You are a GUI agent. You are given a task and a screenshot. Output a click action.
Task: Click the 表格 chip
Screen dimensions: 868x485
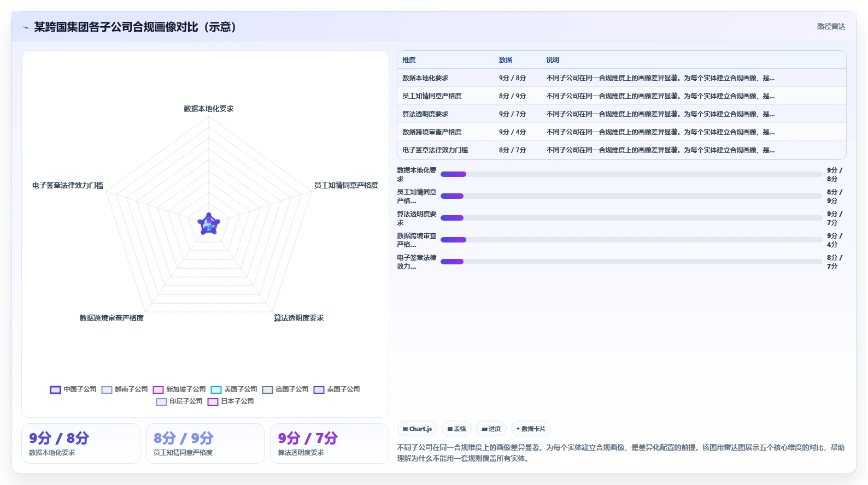(x=456, y=429)
